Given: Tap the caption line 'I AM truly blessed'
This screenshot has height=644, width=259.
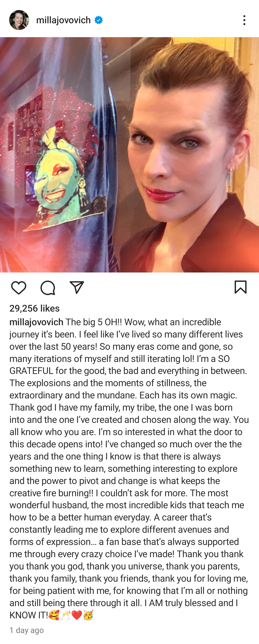Looking at the screenshot, I should click(x=180, y=603).
